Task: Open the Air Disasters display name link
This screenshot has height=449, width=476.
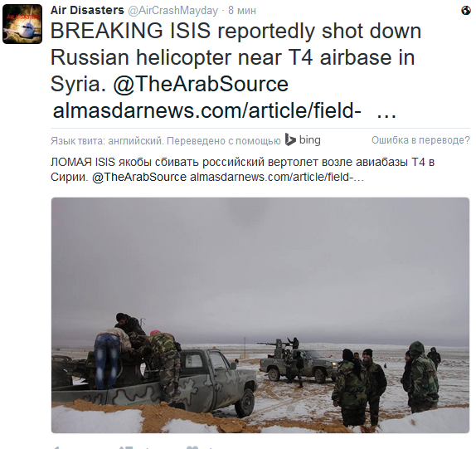Action: click(x=87, y=10)
